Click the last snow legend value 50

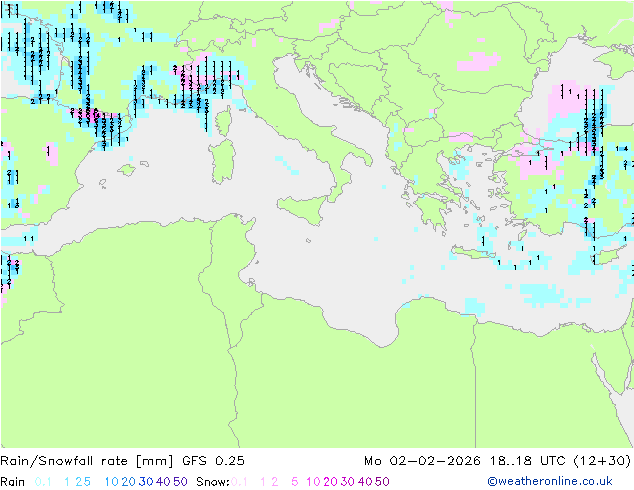click(x=382, y=482)
